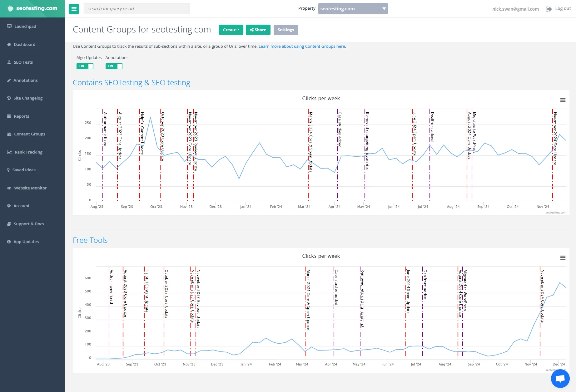Open the chat bubble widget
576x392 pixels.
(561, 378)
